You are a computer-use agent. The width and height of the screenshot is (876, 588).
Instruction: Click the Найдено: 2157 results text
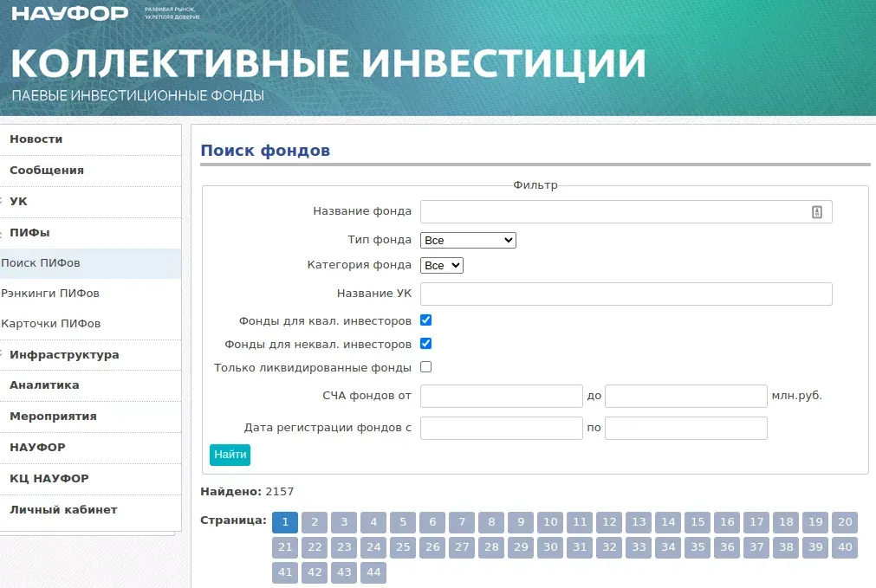247,492
